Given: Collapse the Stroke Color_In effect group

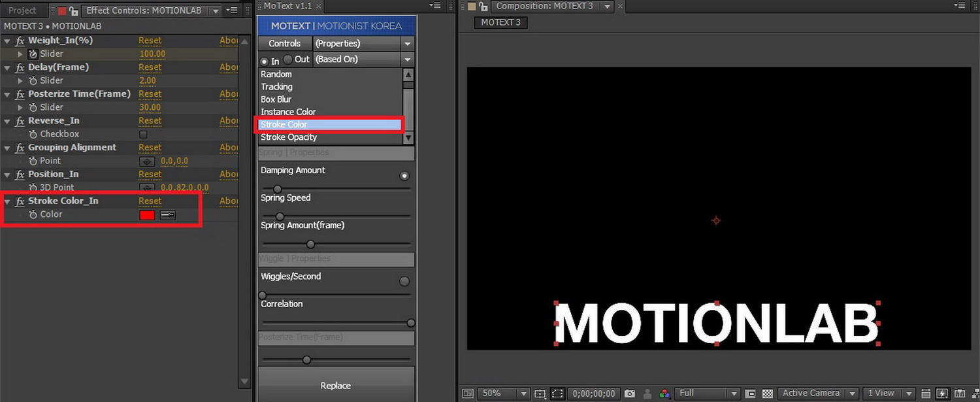Looking at the screenshot, I should click(7, 201).
